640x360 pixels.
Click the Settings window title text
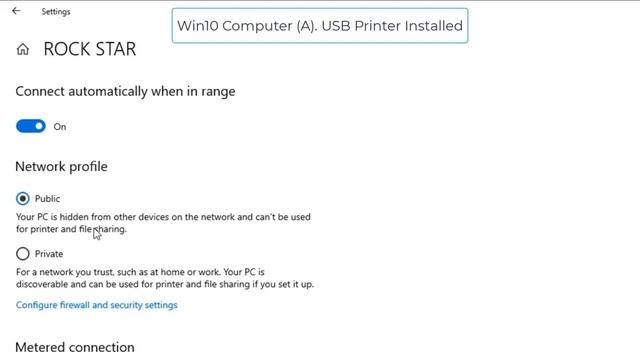pos(56,11)
